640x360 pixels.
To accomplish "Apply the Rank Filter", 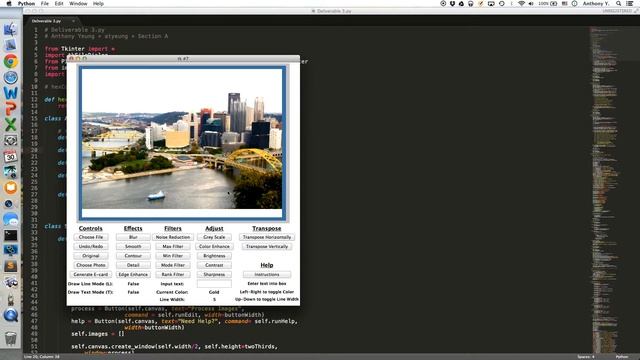I will (173, 275).
